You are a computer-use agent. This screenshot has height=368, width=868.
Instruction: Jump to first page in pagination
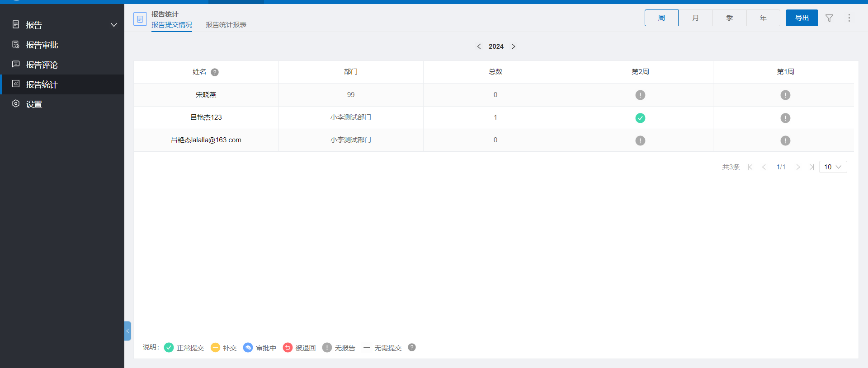[x=750, y=167]
